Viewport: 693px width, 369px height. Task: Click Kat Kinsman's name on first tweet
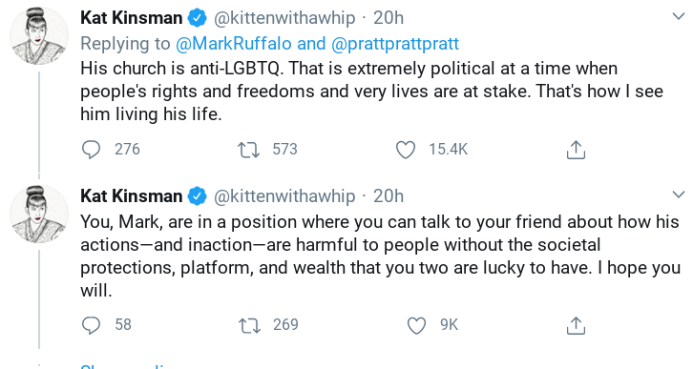[x=131, y=18]
